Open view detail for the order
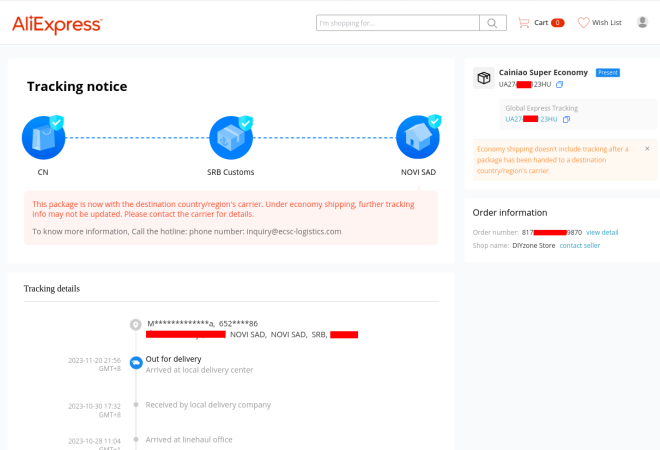 [x=602, y=232]
